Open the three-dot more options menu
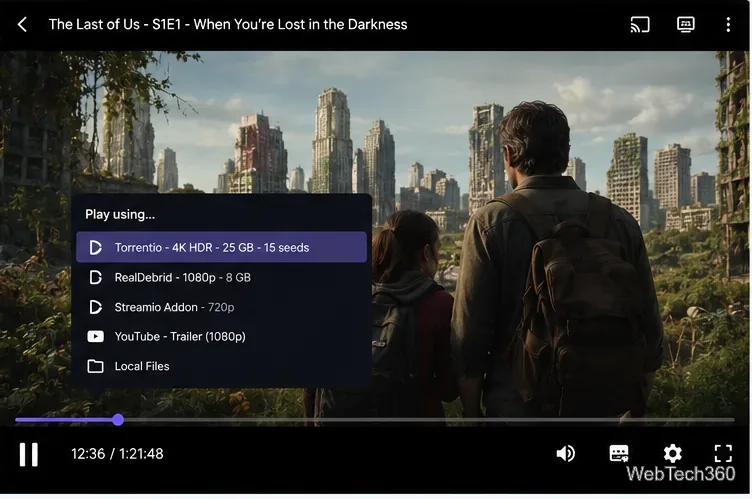 point(728,24)
